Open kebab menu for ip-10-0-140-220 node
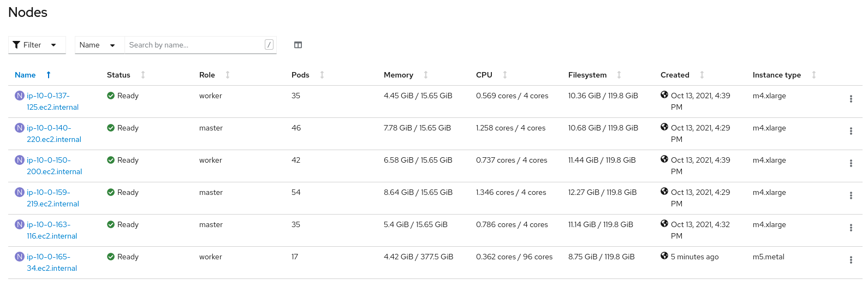868x291 pixels. (851, 131)
